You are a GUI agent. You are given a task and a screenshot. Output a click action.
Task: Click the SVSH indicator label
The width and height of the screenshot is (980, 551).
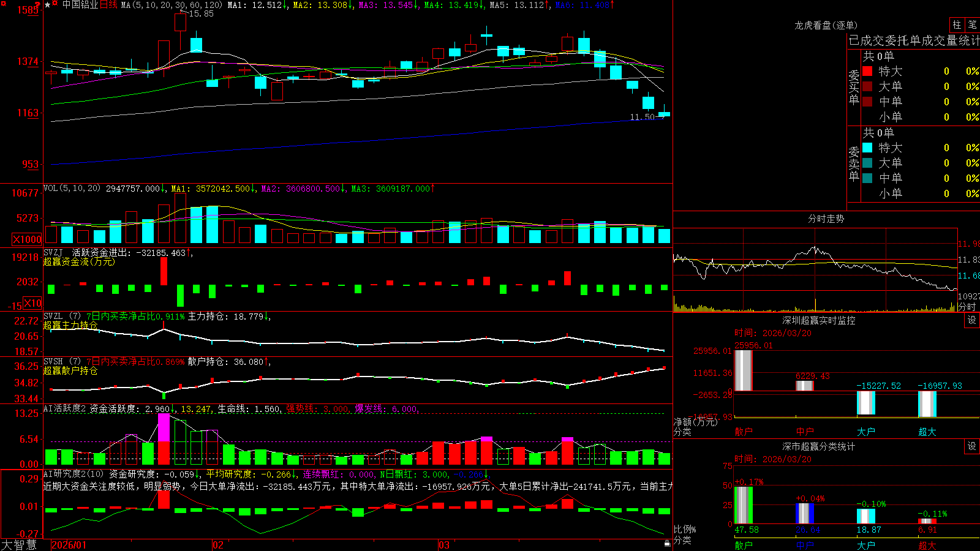tap(53, 362)
